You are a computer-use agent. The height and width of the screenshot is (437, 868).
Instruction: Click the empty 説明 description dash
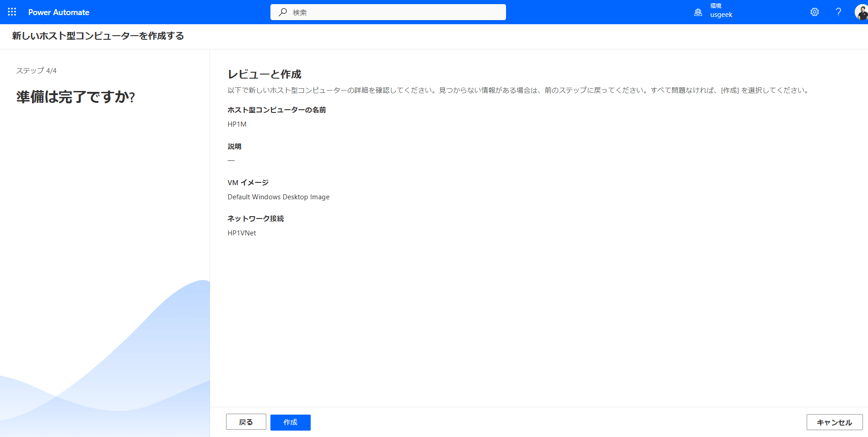tap(232, 160)
